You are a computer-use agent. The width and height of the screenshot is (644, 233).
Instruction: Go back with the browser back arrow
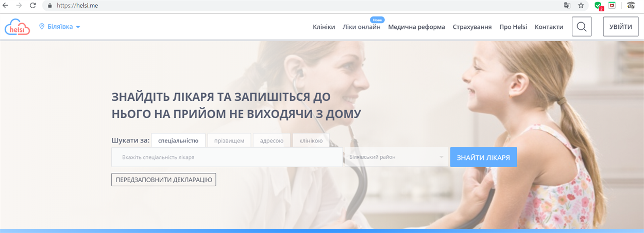click(6, 6)
